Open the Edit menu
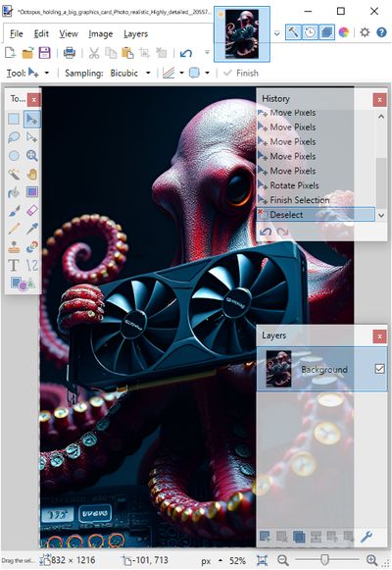This screenshot has height=570, width=392. tap(41, 33)
